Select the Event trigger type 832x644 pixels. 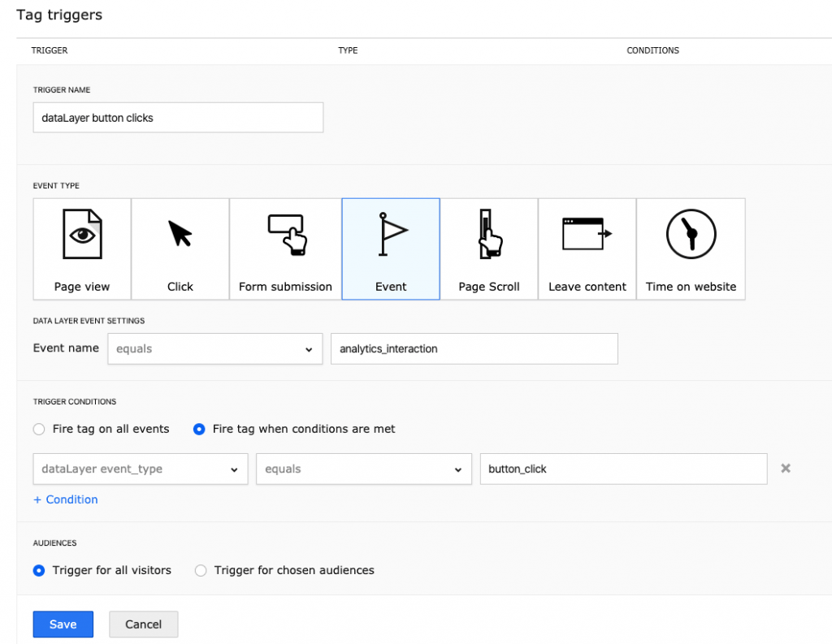391,248
